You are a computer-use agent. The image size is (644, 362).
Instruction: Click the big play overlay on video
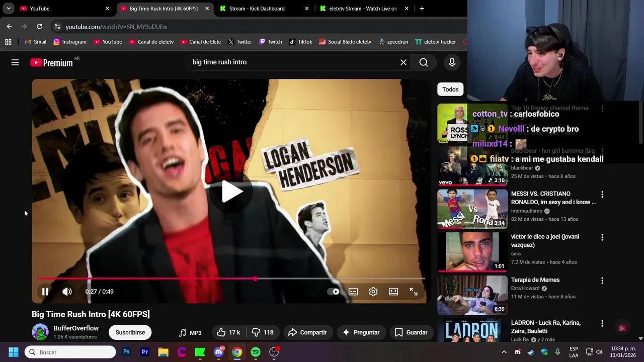pyautogui.click(x=231, y=192)
